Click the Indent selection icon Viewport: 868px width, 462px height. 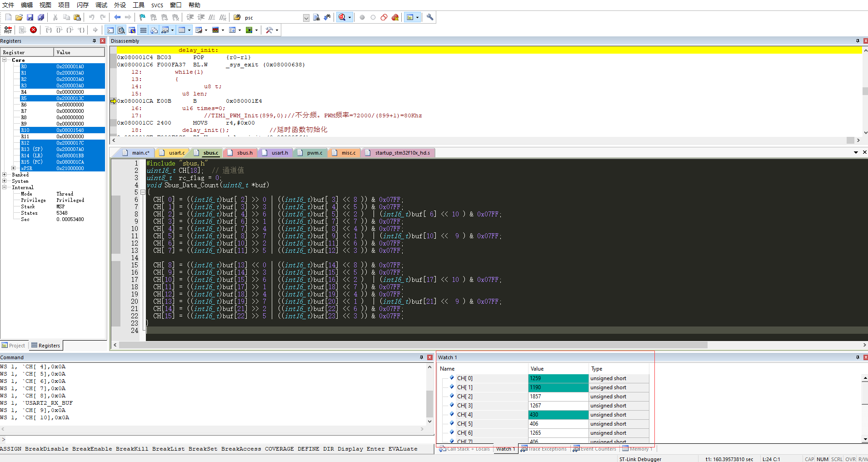click(190, 17)
